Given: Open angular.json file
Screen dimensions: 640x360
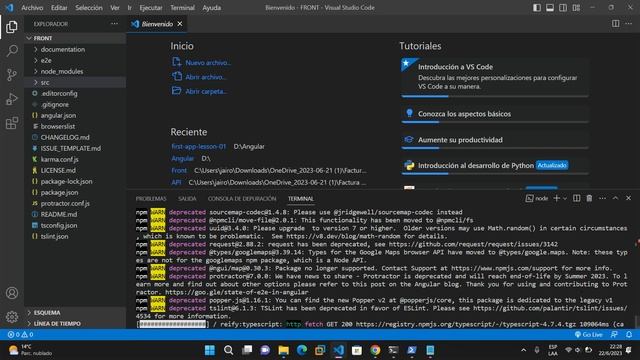Looking at the screenshot, I should (75, 115).
